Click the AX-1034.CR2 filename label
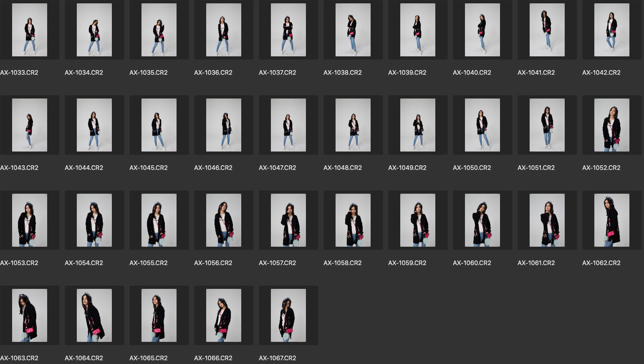 click(84, 73)
